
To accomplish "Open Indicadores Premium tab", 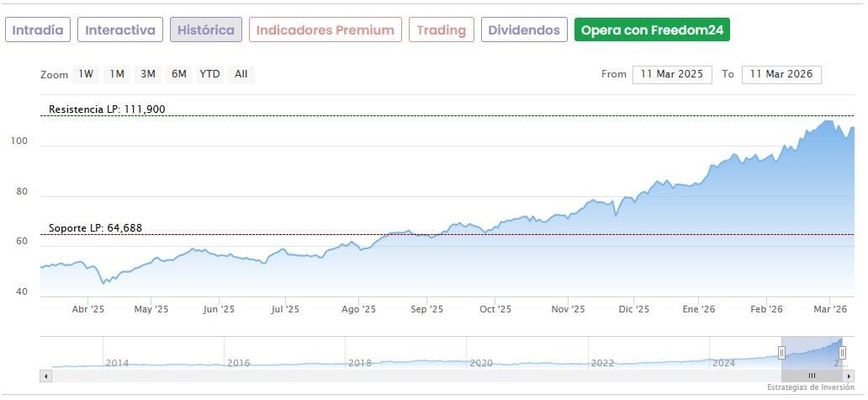I will click(x=325, y=30).
